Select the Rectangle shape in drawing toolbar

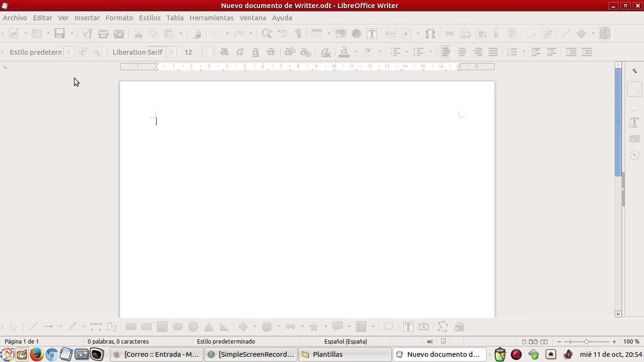[x=131, y=327]
